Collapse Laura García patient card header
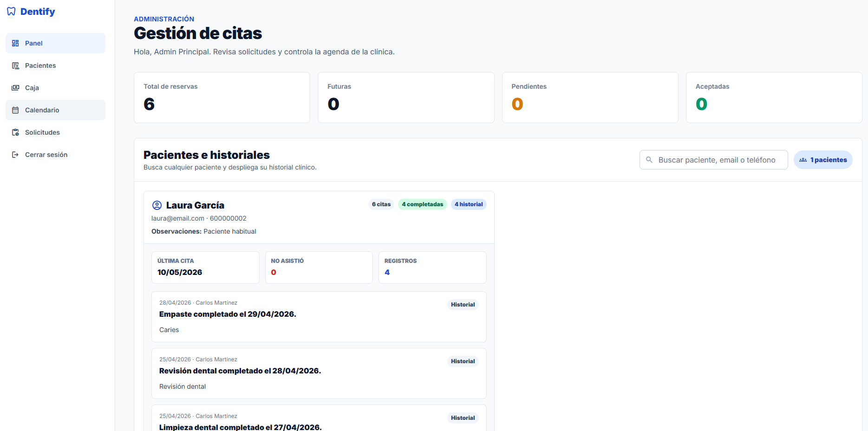Screen dimensions: 868x431 coord(319,217)
